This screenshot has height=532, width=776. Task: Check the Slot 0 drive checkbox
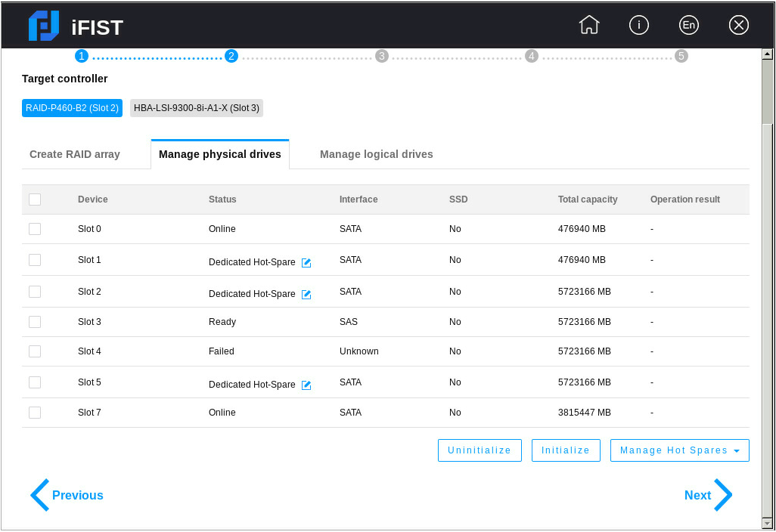[x=35, y=229]
